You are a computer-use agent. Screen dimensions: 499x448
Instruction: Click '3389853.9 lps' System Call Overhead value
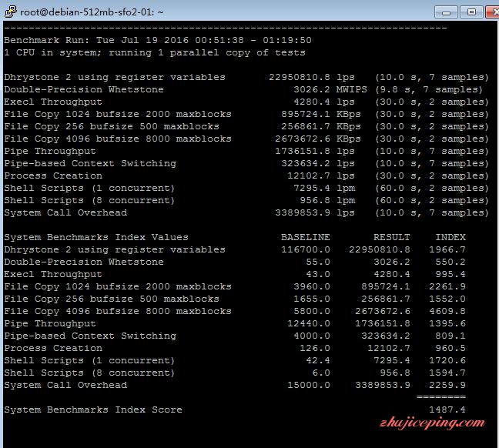pyautogui.click(x=315, y=213)
